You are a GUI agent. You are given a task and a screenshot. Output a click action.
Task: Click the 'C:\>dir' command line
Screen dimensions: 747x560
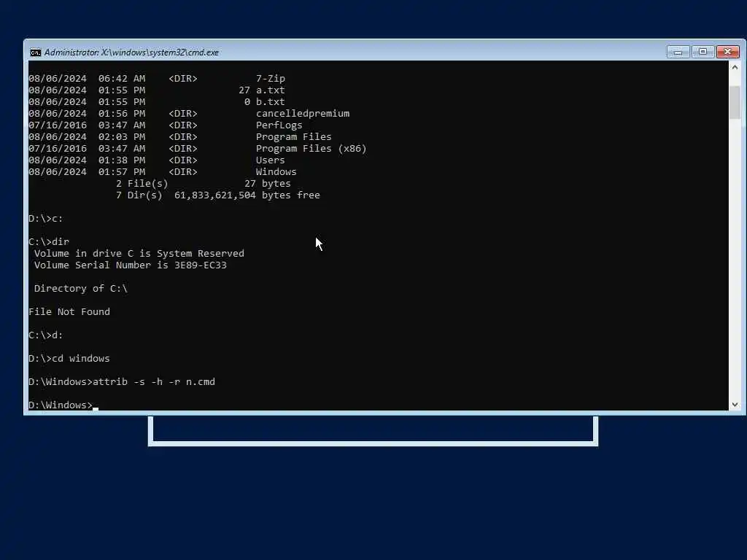(49, 242)
